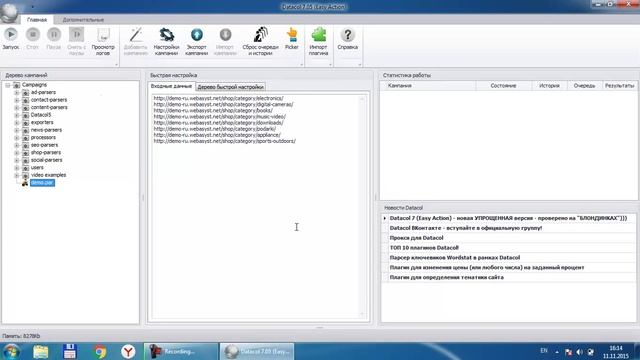Click the Кампания column header

coord(428,86)
